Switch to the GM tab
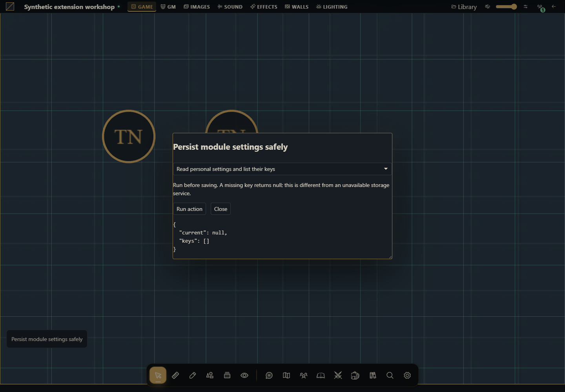 click(x=168, y=7)
